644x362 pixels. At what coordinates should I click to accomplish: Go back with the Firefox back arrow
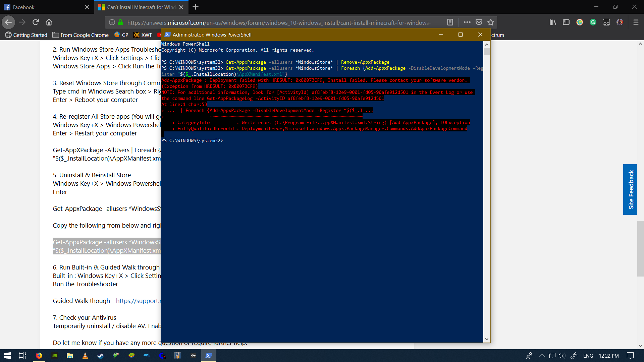click(x=8, y=22)
